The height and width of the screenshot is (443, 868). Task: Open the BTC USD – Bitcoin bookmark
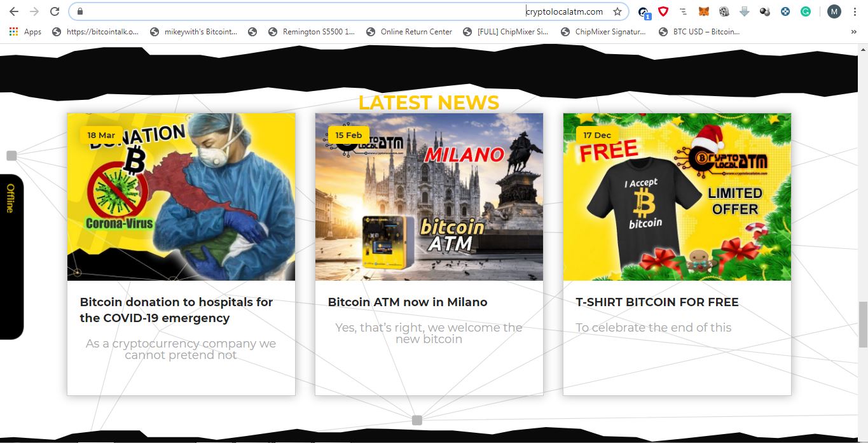click(x=699, y=31)
